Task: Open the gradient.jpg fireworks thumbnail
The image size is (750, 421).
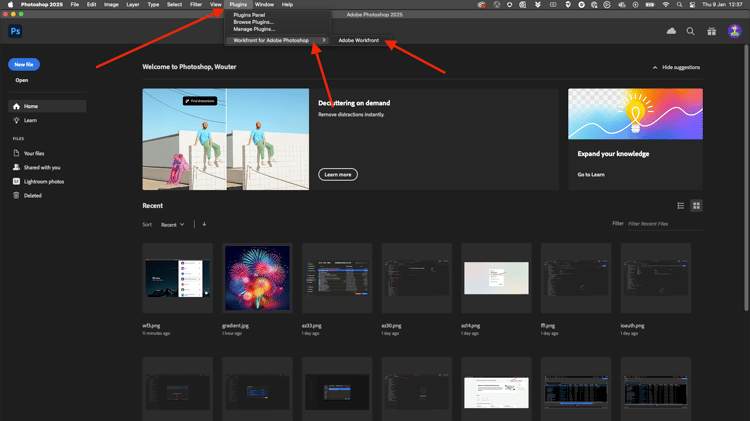Action: pos(257,278)
